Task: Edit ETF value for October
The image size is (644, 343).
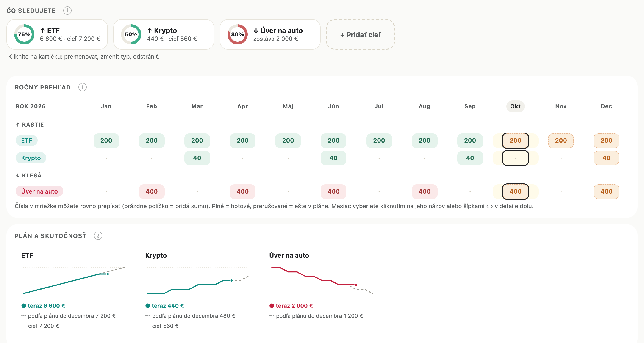Action: (515, 141)
